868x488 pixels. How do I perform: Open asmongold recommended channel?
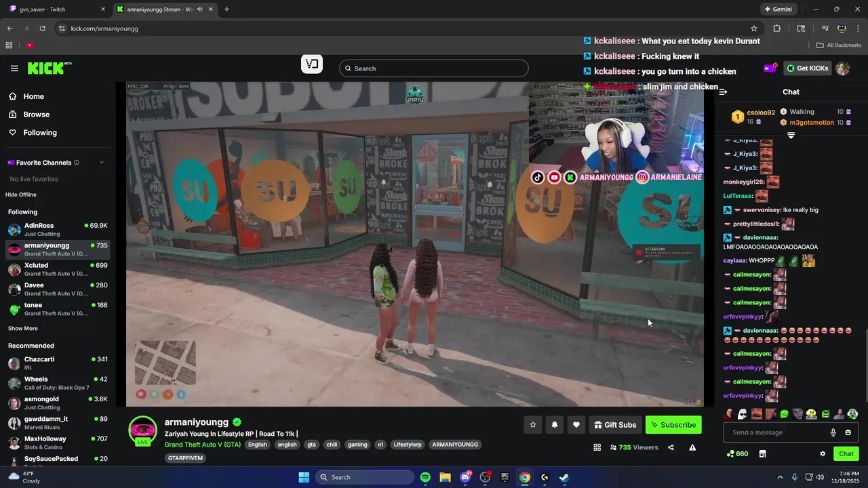(58, 403)
